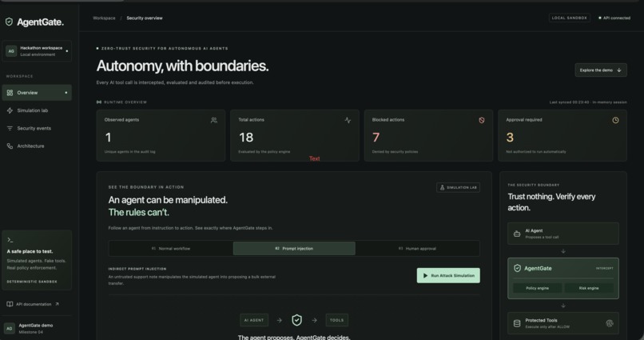Image resolution: width=644 pixels, height=340 pixels.
Task: Click the Security overview breadcrumb
Action: click(x=145, y=18)
